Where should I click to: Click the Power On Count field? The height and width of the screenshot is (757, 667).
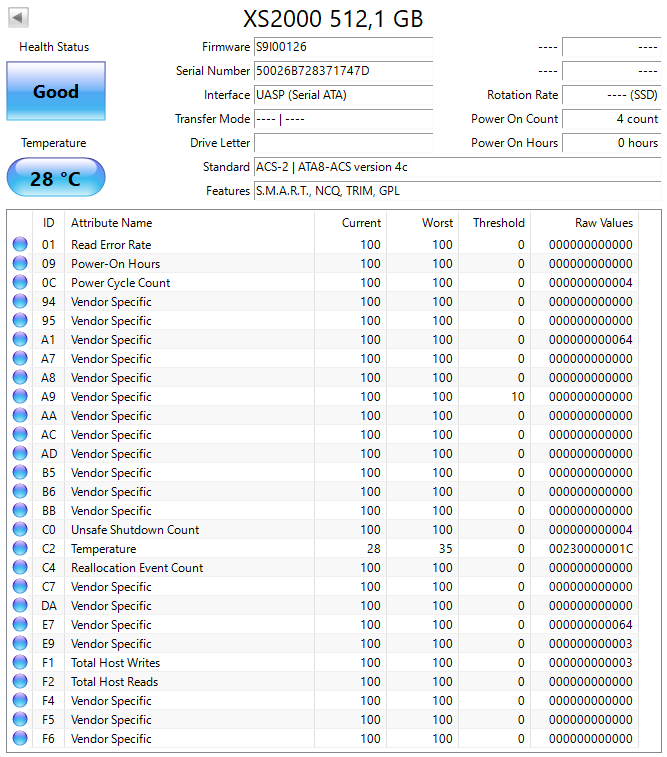(611, 119)
